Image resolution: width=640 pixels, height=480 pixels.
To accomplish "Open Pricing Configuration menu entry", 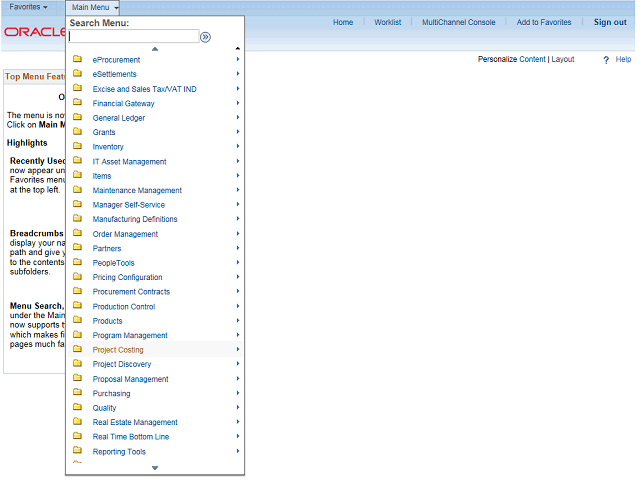I will point(127,278).
